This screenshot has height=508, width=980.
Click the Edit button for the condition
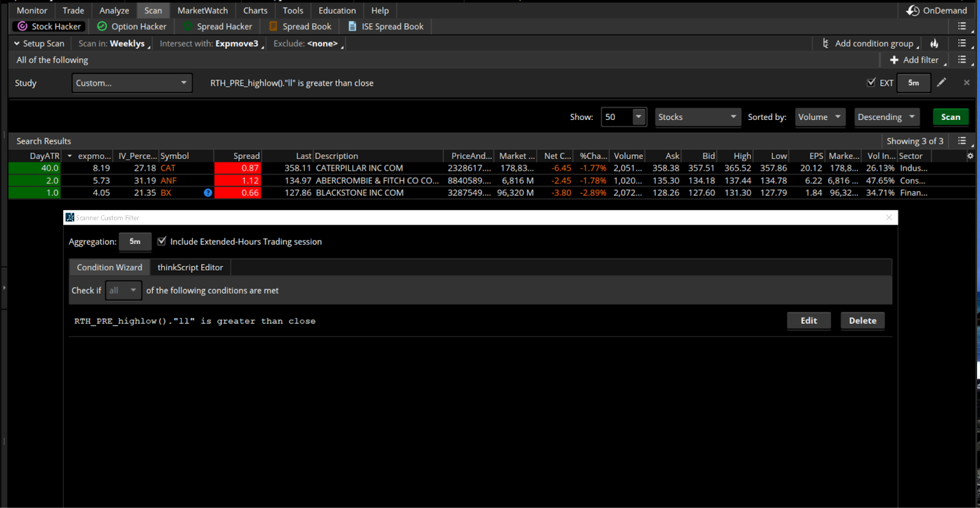[x=809, y=321]
